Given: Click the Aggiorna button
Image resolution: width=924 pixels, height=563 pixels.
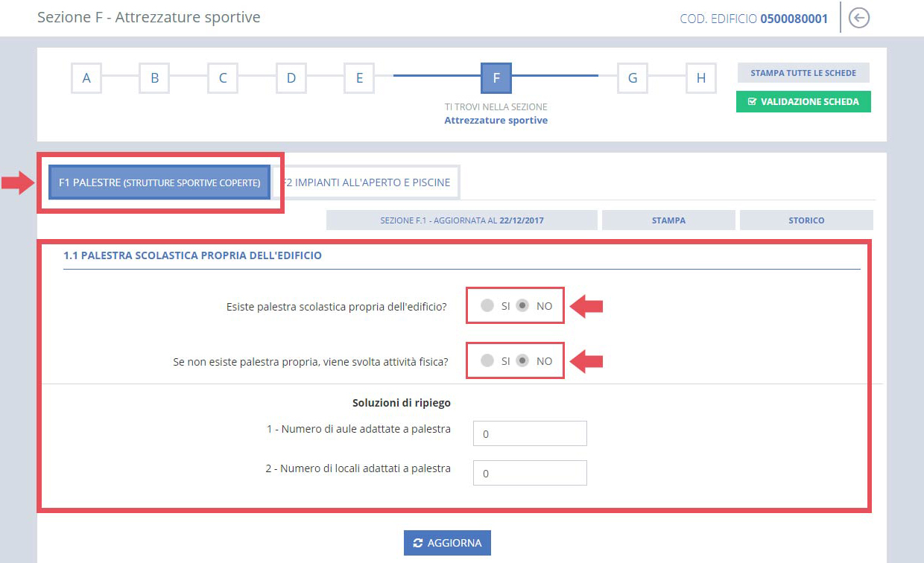Looking at the screenshot, I should tap(447, 543).
